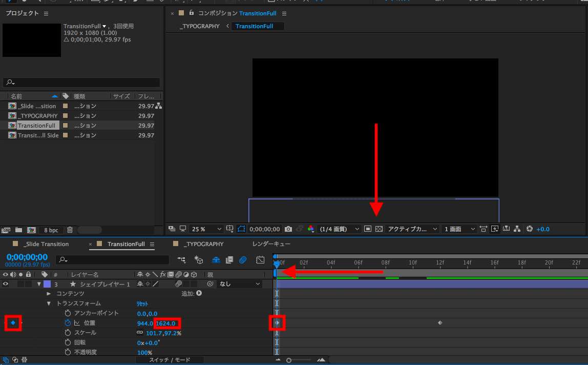Toggle draft 3D icon in timeline
Image resolution: width=588 pixels, height=365 pixels.
[198, 260]
